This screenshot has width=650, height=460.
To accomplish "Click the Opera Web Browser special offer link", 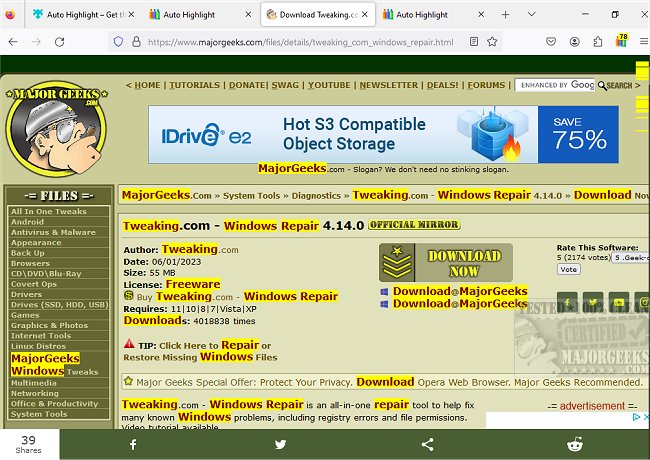I will (x=389, y=382).
